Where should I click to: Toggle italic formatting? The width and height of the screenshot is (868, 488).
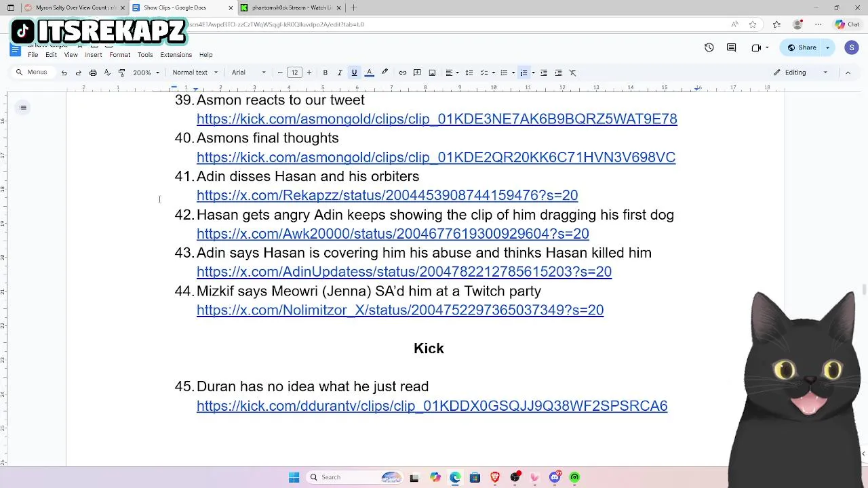click(x=340, y=73)
